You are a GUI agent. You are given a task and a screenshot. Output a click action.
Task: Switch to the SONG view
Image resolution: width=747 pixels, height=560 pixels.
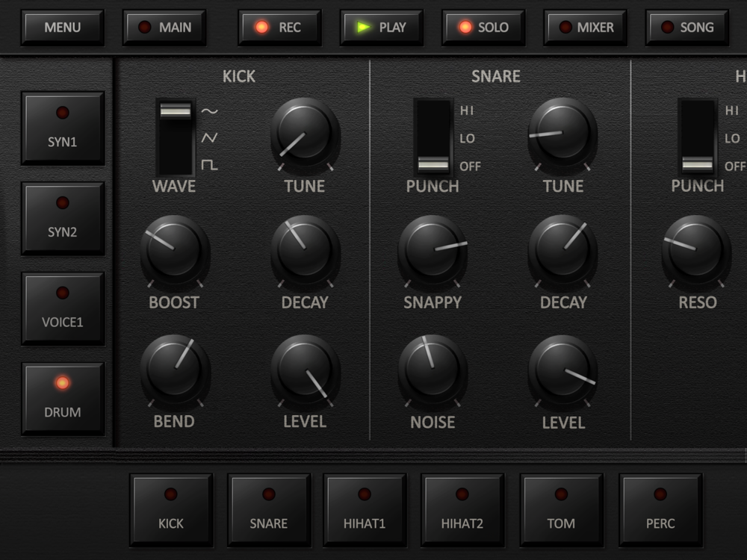687,28
